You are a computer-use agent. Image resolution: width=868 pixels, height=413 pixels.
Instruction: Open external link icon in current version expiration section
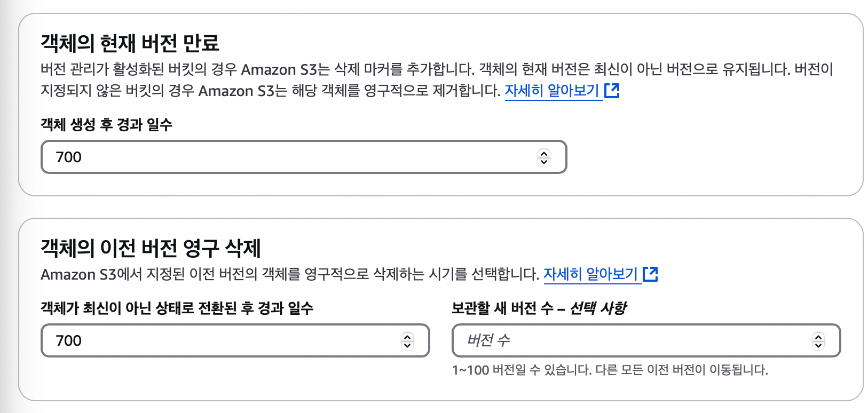tap(612, 91)
